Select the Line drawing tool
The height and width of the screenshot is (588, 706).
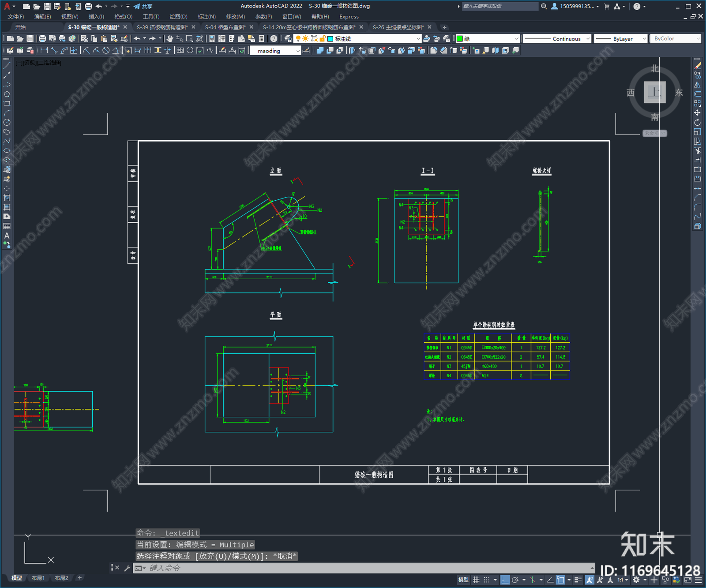click(7, 66)
